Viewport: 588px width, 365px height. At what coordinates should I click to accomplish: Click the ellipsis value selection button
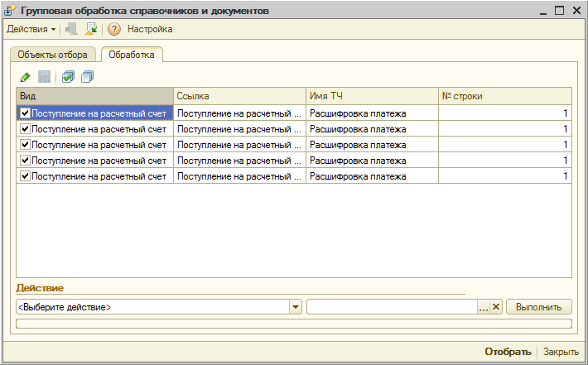click(484, 307)
